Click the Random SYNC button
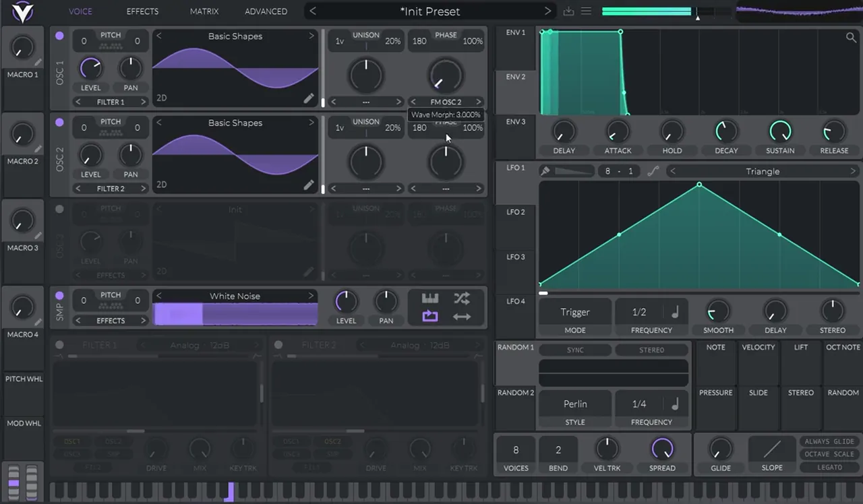 575,350
